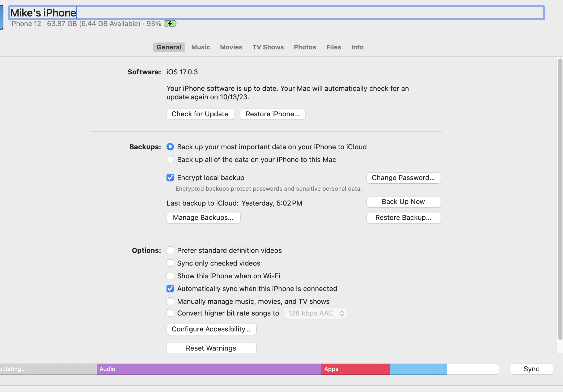The width and height of the screenshot is (563, 392).
Task: Click the battery charging icon
Action: coord(170,24)
